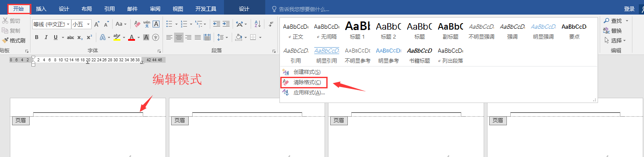Increase font size with the grow-font icon

point(97,24)
